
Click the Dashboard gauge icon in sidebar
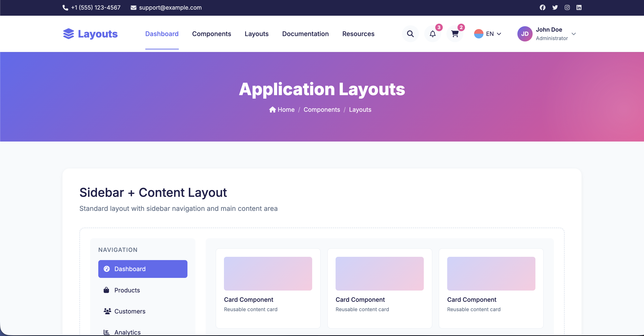pos(107,269)
